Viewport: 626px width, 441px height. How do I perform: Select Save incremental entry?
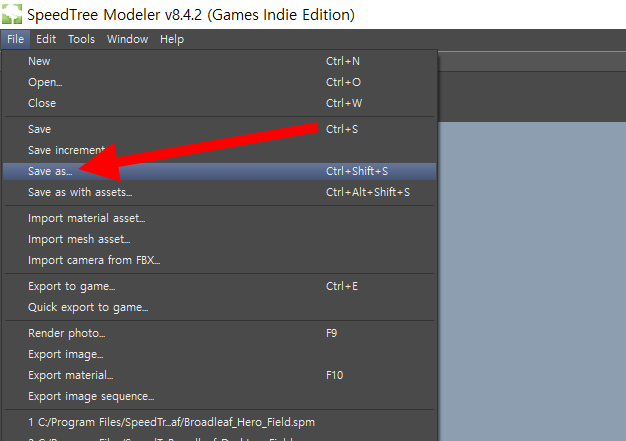point(219,150)
